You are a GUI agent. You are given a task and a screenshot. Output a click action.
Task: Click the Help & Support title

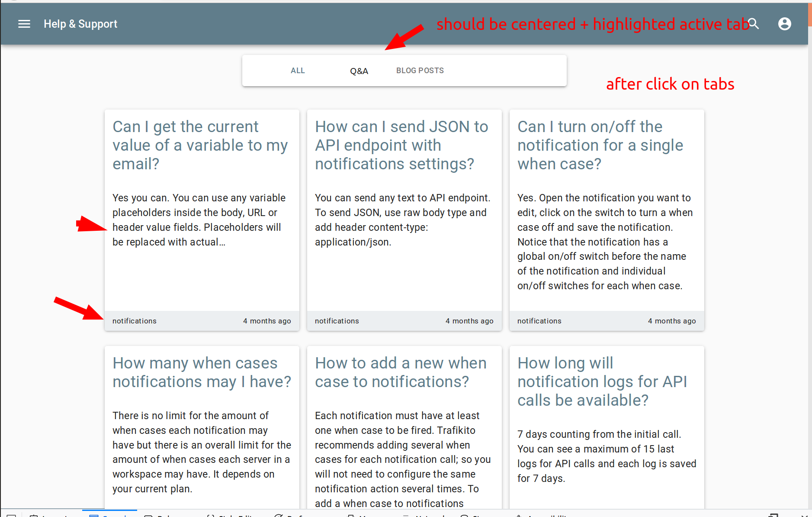[x=80, y=24]
